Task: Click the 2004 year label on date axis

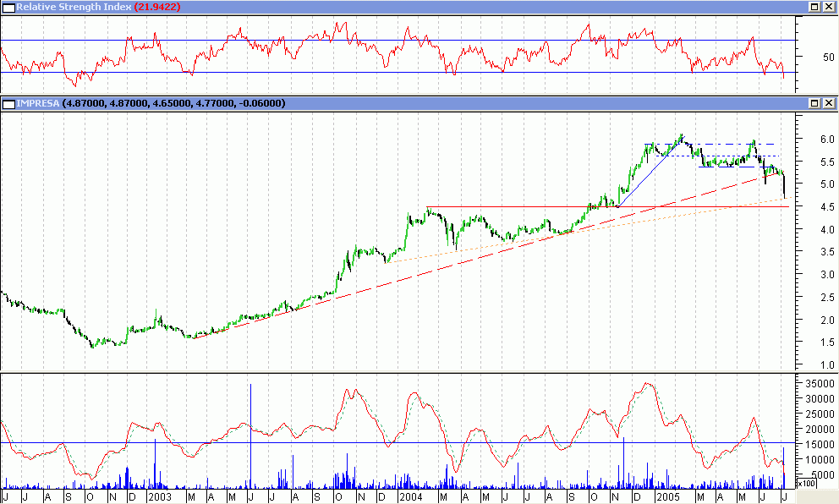Action: [x=410, y=497]
